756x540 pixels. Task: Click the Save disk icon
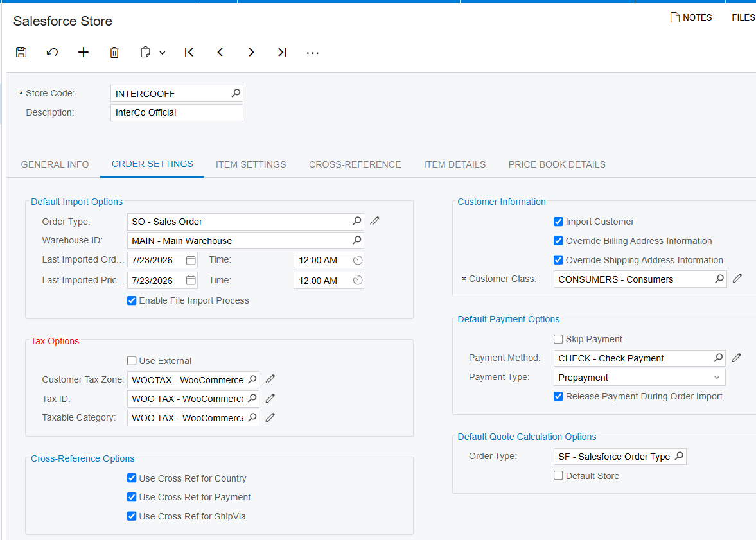pyautogui.click(x=21, y=52)
